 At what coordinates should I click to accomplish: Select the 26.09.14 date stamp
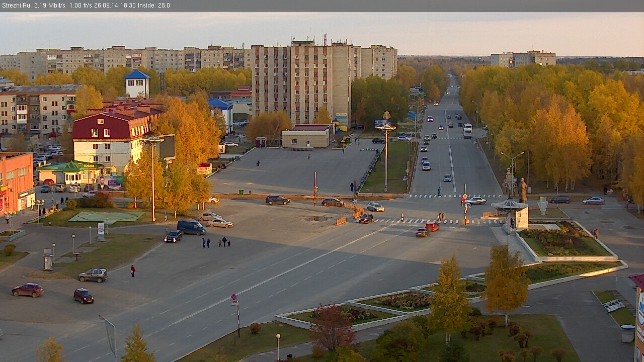tap(106, 6)
